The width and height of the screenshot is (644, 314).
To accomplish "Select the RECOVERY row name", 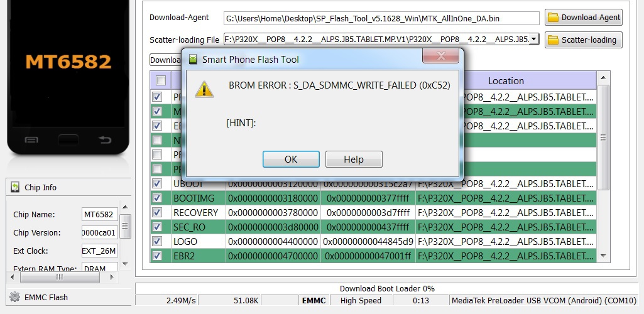I will (x=196, y=213).
